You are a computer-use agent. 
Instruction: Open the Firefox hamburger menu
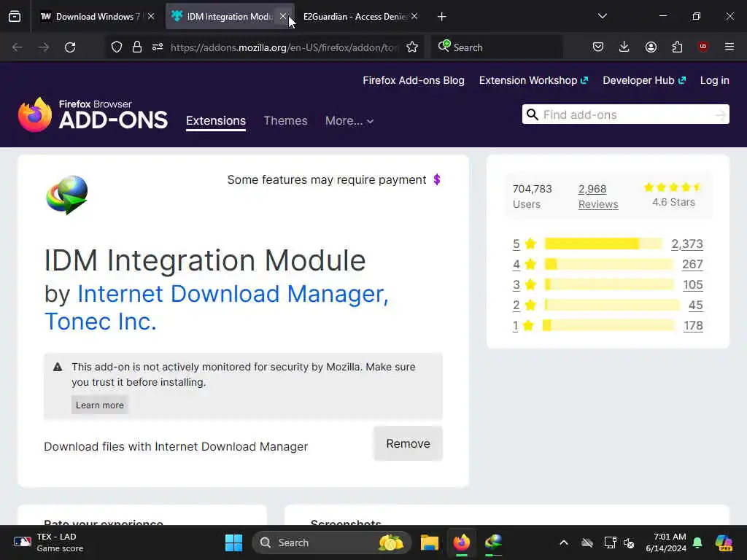[x=729, y=47]
